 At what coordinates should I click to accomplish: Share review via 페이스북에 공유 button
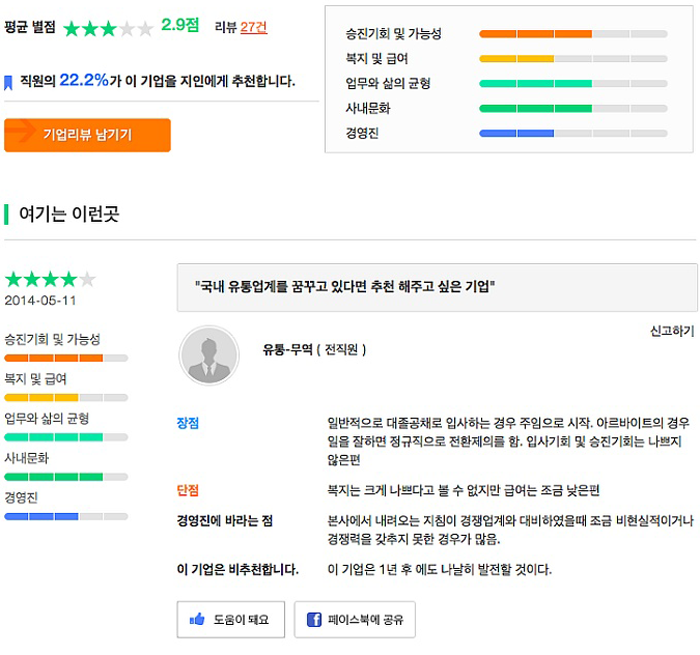tap(354, 619)
